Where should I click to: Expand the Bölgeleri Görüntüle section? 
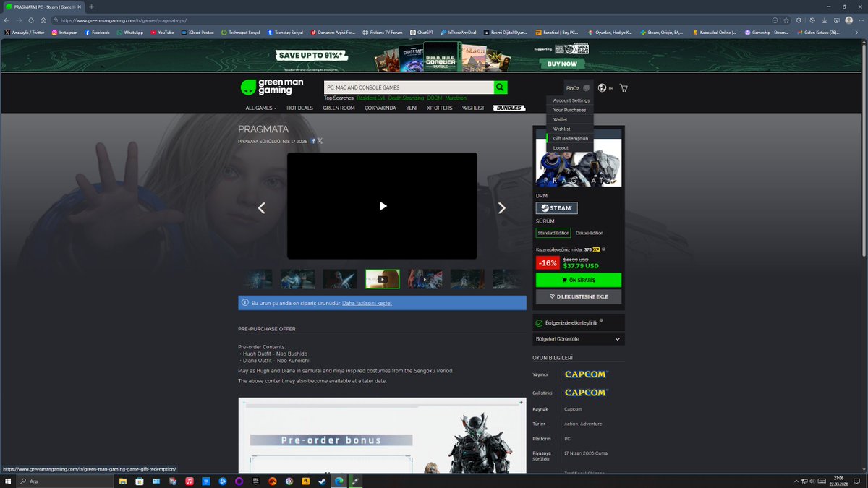click(x=579, y=338)
